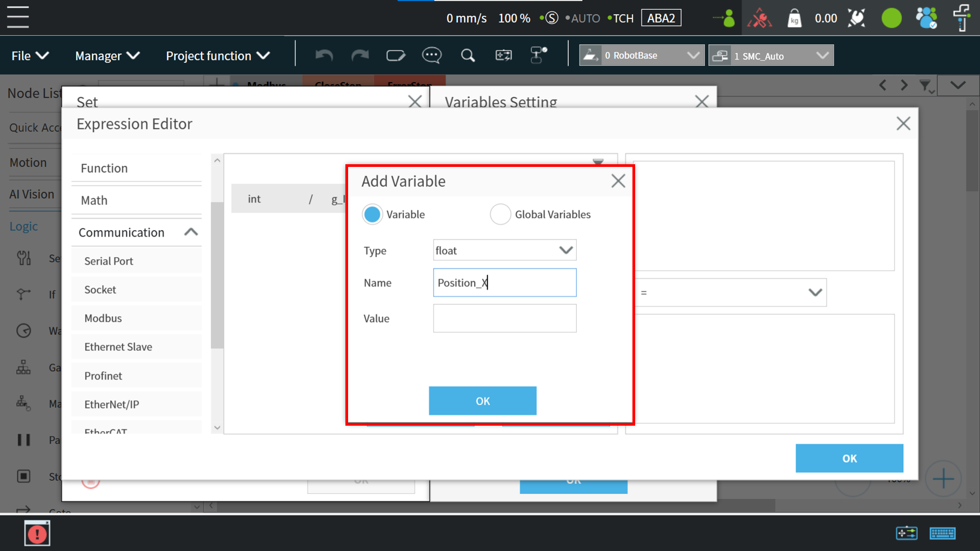Open the on-screen keyboard icon
The width and height of the screenshot is (980, 551).
coord(942,534)
